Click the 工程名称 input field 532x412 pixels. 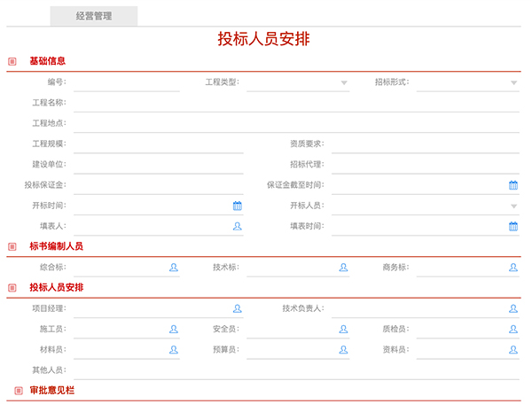pos(296,103)
